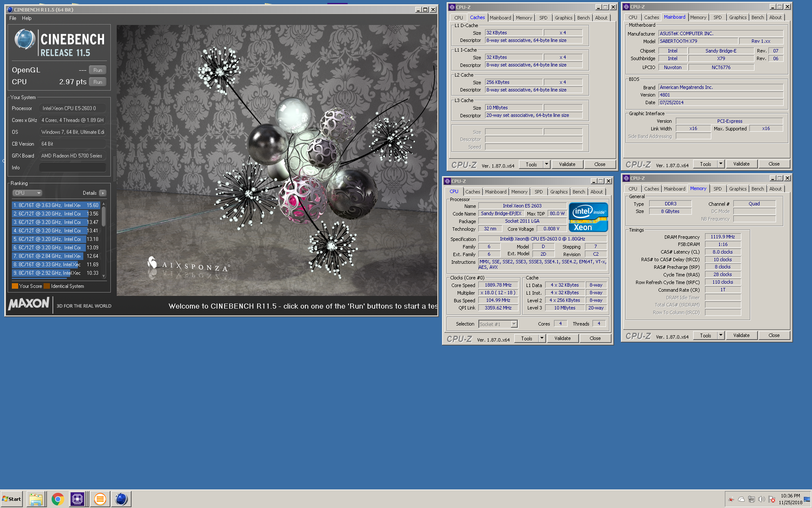812x508 pixels.
Task: Switch to Bench tab in the CPU-tab CPU-Z window
Action: [579, 192]
